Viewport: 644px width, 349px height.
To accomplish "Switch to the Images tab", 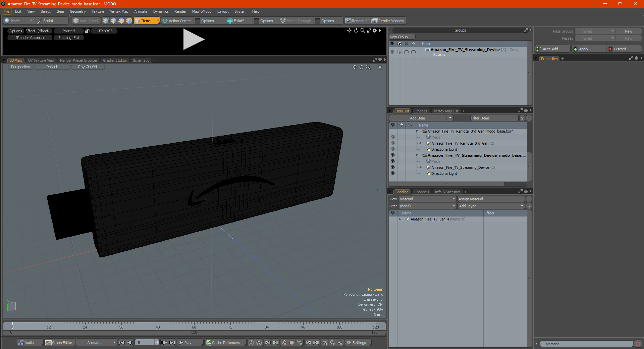I will (421, 111).
